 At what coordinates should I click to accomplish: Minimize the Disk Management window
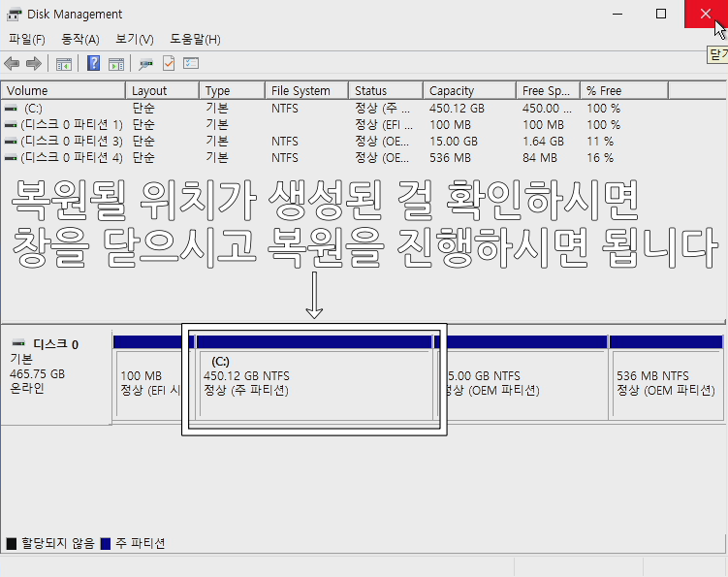tap(617, 14)
